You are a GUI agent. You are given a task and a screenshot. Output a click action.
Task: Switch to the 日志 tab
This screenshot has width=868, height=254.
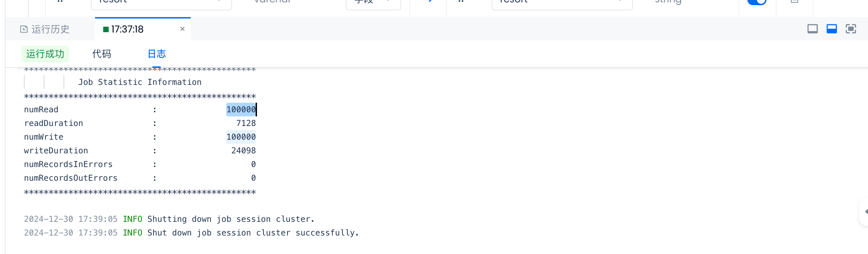pyautogui.click(x=157, y=54)
